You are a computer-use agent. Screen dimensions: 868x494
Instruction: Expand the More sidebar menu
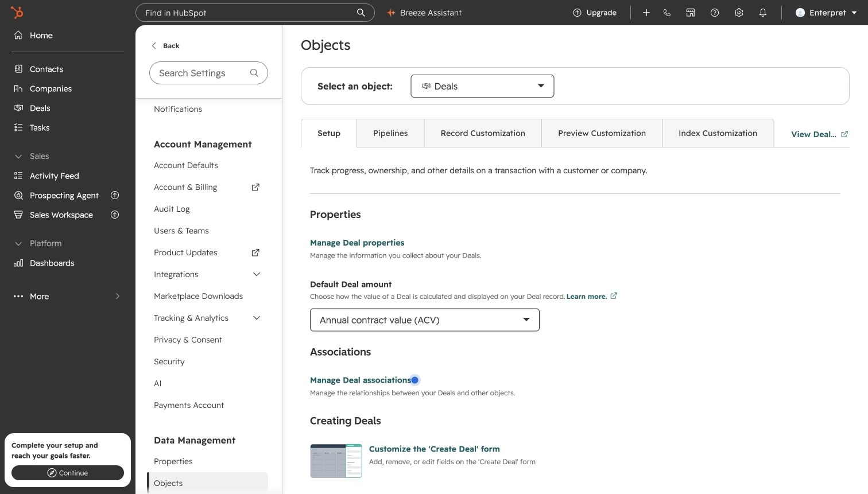click(x=68, y=296)
